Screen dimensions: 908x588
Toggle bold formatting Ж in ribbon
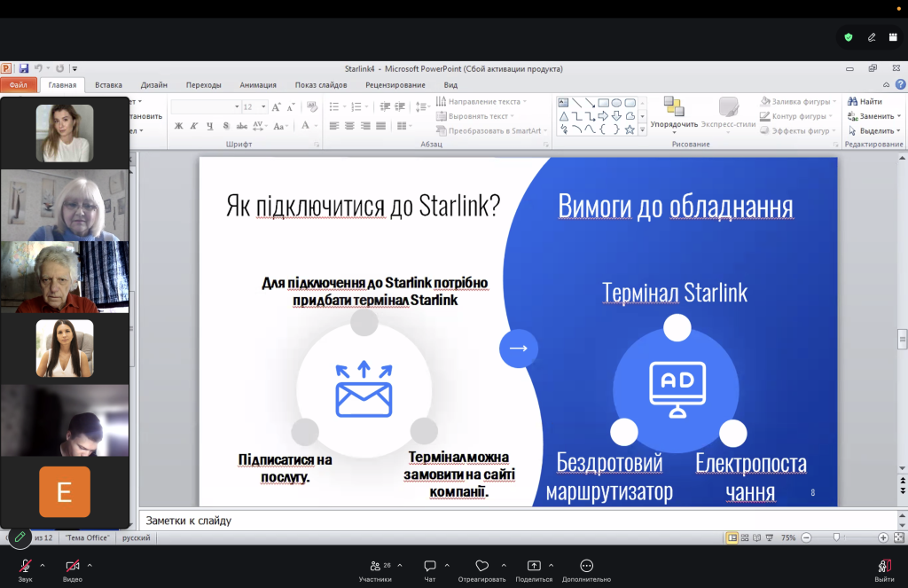tap(178, 126)
